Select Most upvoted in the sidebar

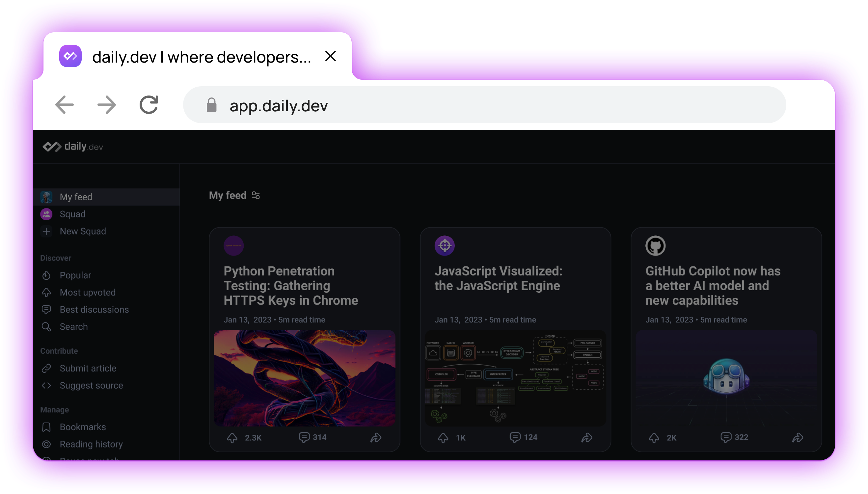click(x=87, y=292)
